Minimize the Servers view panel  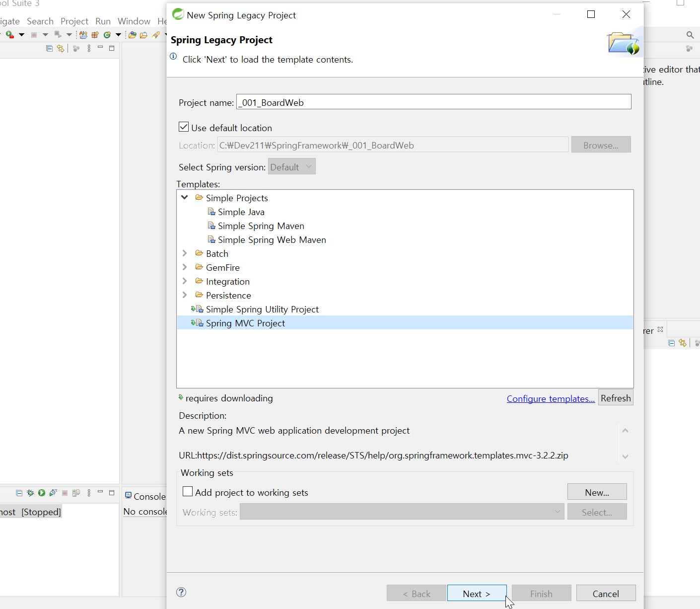pyautogui.click(x=100, y=492)
